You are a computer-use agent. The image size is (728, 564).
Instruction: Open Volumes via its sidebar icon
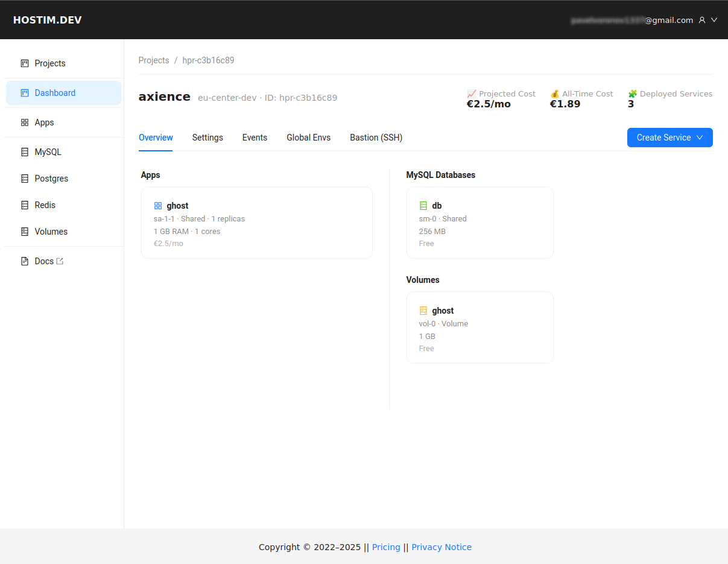pos(24,231)
